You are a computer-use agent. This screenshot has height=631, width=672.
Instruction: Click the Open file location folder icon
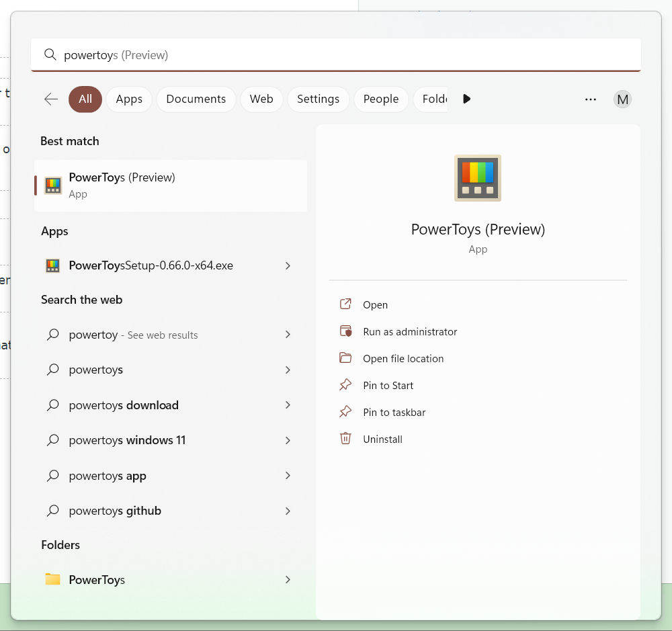[345, 358]
